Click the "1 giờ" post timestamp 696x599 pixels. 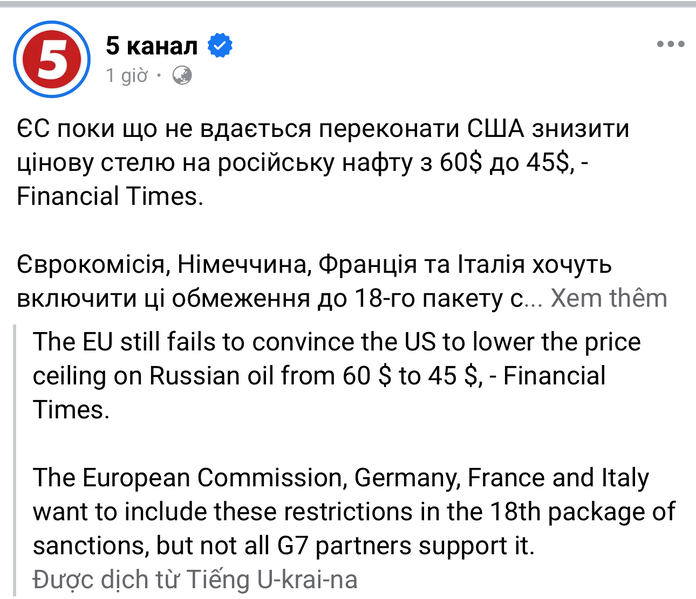click(x=127, y=75)
